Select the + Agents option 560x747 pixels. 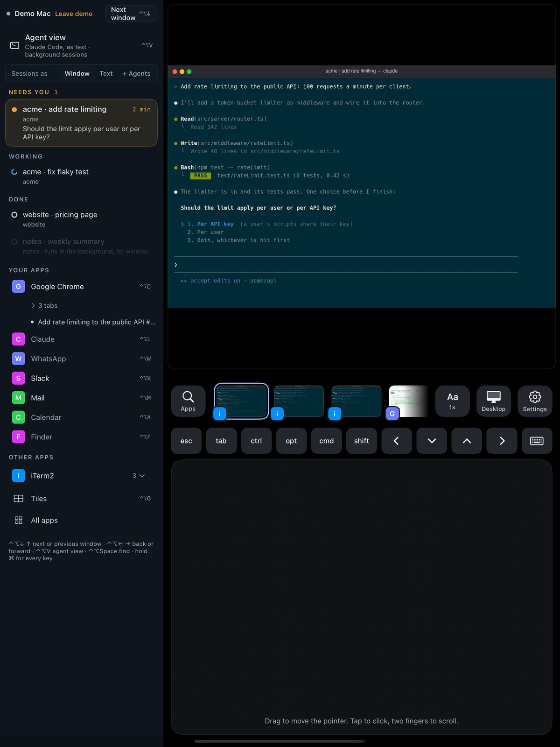[136, 74]
